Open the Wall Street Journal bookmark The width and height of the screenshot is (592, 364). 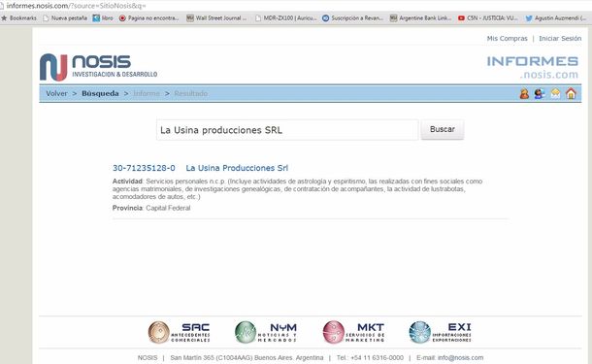(x=216, y=17)
